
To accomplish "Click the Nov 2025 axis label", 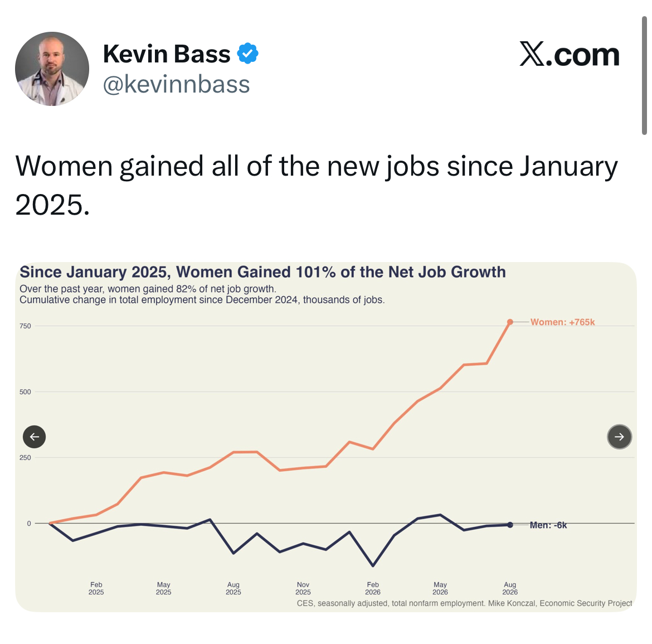I will [303, 588].
